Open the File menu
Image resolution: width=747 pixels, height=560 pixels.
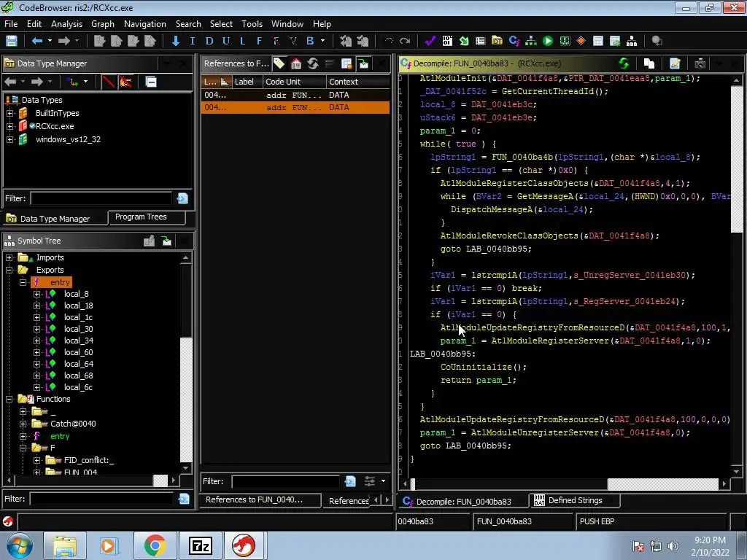point(10,24)
